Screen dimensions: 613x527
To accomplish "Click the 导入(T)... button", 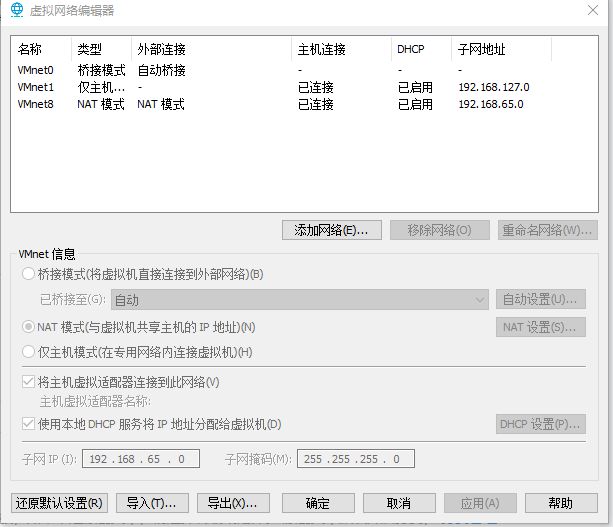I will coord(152,503).
